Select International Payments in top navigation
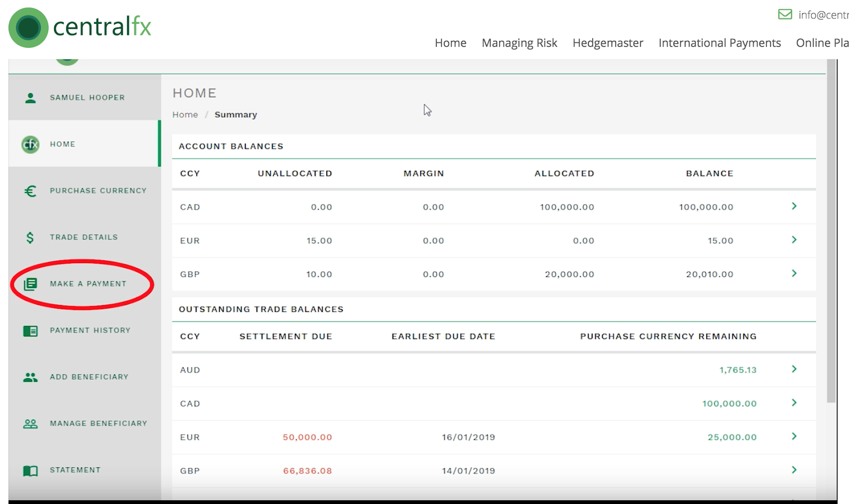Viewport: 849px width, 504px height. point(720,43)
